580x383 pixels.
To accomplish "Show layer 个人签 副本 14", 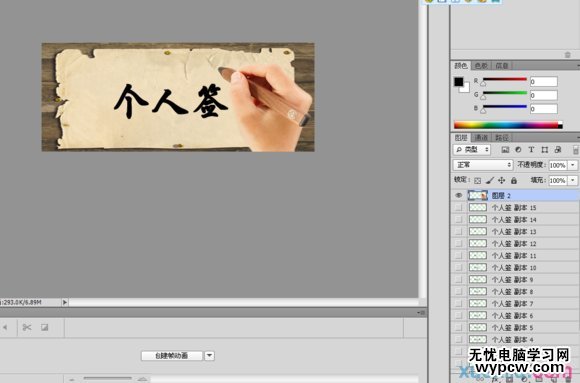I will tap(459, 219).
